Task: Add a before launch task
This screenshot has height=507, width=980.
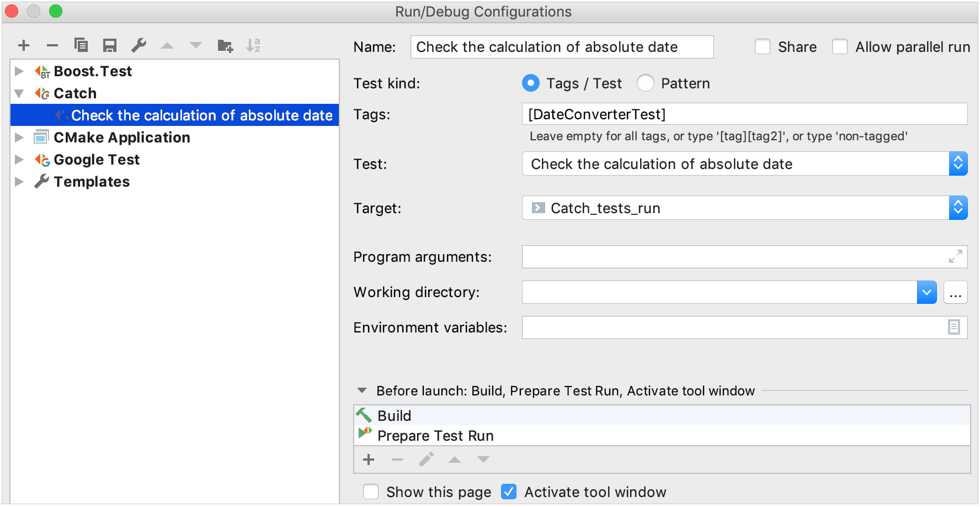Action: pyautogui.click(x=369, y=460)
